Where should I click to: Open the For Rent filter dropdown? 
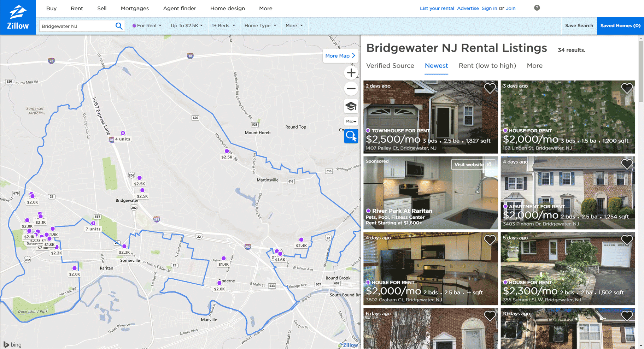147,25
